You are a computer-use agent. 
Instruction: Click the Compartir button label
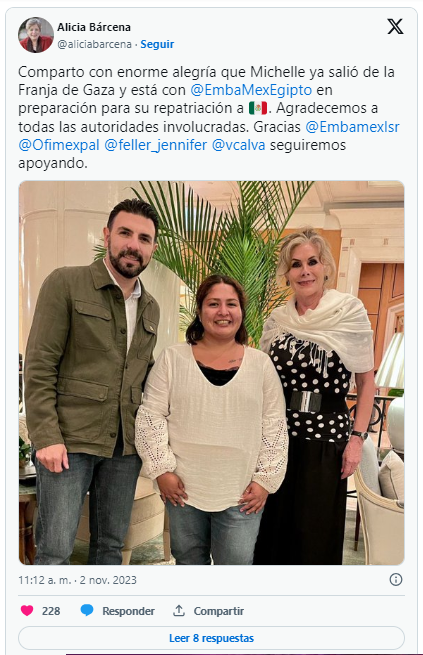(219, 611)
